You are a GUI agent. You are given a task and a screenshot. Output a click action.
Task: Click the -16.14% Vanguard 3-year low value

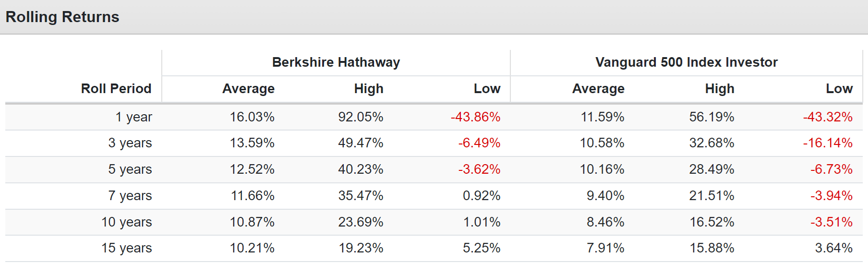tap(828, 143)
